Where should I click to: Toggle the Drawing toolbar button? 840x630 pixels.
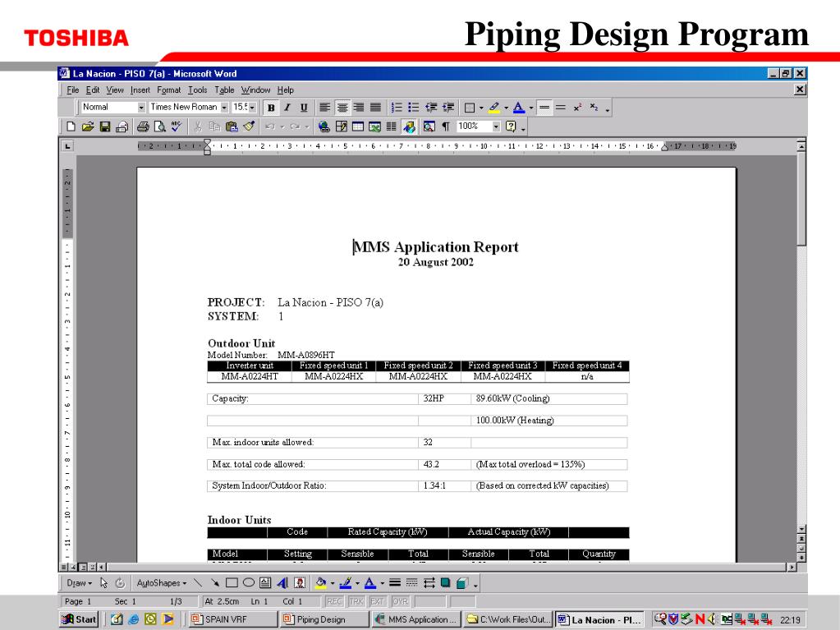(409, 126)
